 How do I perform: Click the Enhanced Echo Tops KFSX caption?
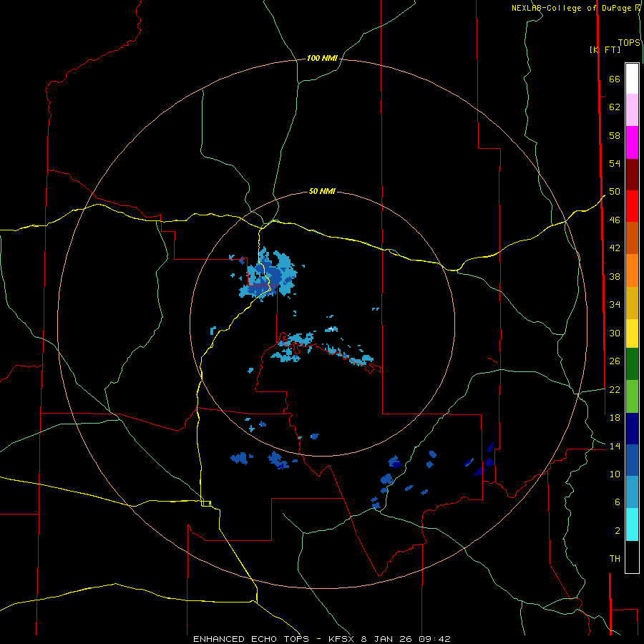click(x=322, y=639)
